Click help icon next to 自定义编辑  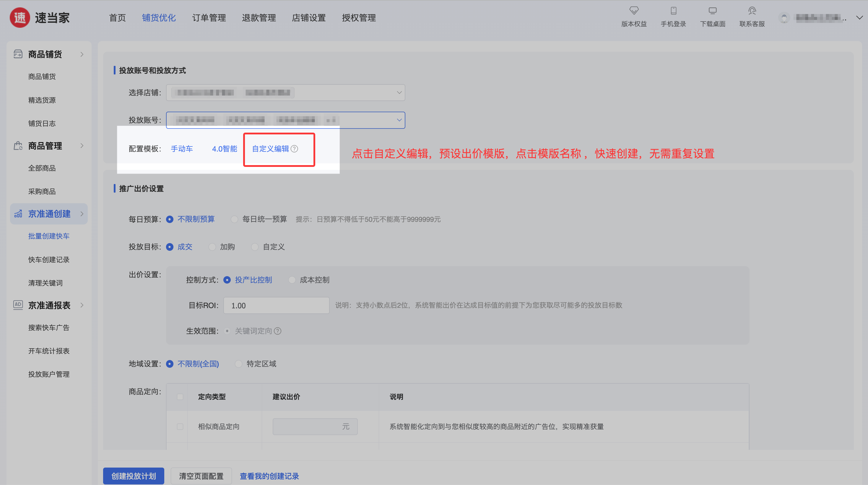[x=294, y=149]
